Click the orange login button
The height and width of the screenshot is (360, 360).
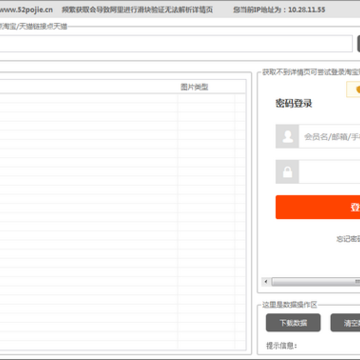point(318,207)
